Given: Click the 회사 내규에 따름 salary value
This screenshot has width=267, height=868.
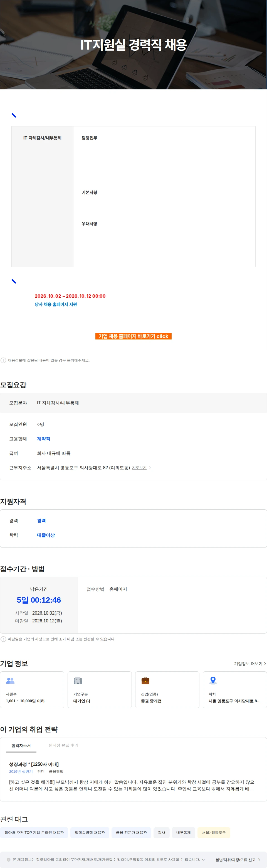Looking at the screenshot, I should [53, 453].
